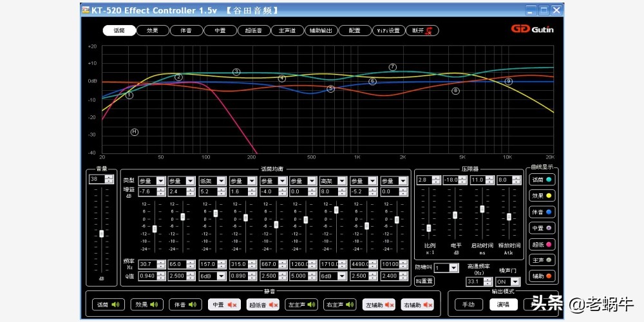Switch to the 超低音 tab
Image resolution: width=644 pixels, height=322 pixels.
pos(254,30)
